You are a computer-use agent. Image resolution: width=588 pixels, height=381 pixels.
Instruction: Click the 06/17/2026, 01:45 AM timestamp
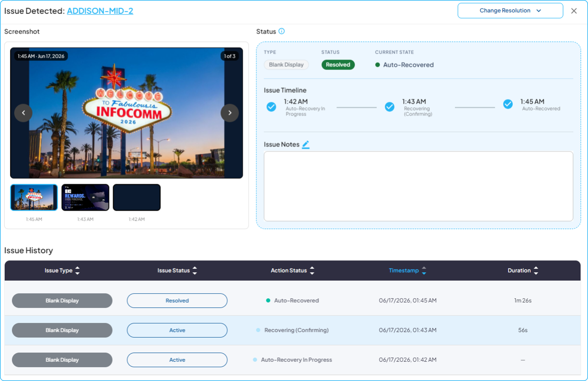408,300
